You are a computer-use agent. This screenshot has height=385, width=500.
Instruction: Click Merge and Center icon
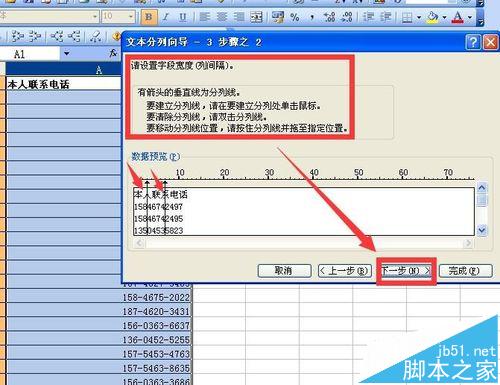point(256,17)
